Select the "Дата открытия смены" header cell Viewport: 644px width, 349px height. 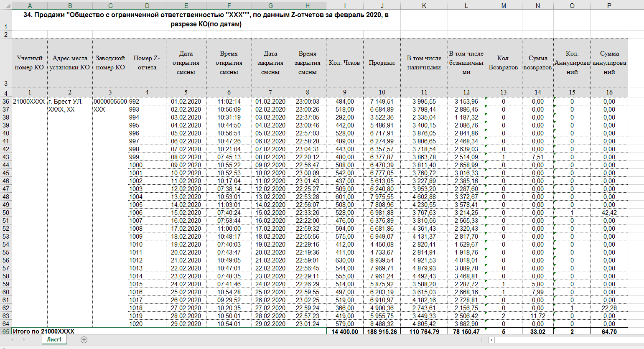pyautogui.click(x=186, y=63)
